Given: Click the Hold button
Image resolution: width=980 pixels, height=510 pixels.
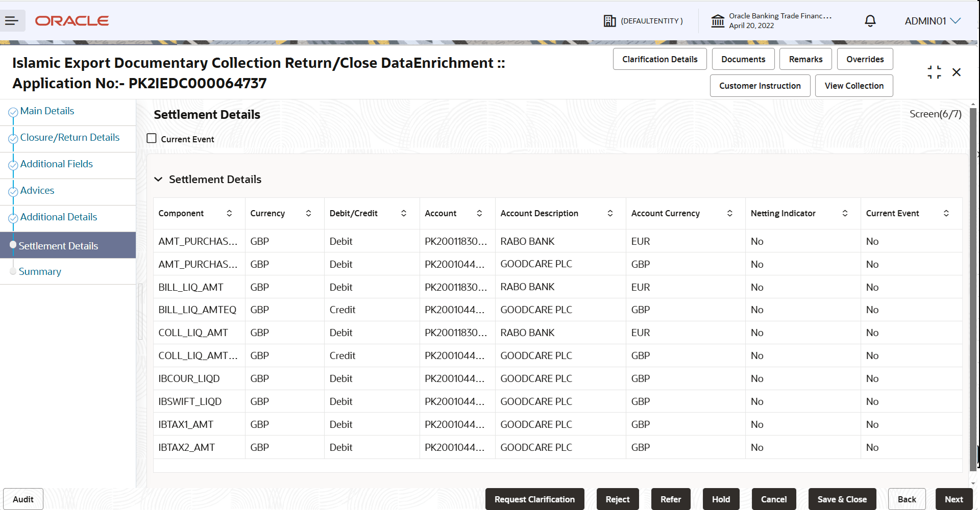Looking at the screenshot, I should pos(721,499).
